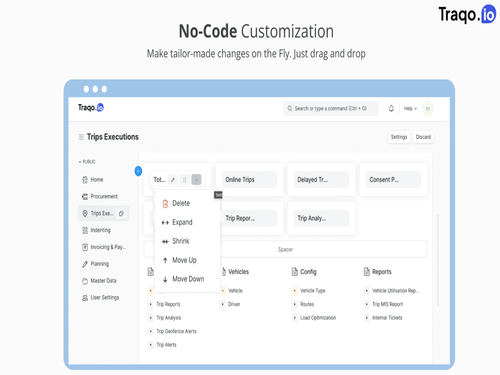Click the search magnifier icon

(290, 109)
